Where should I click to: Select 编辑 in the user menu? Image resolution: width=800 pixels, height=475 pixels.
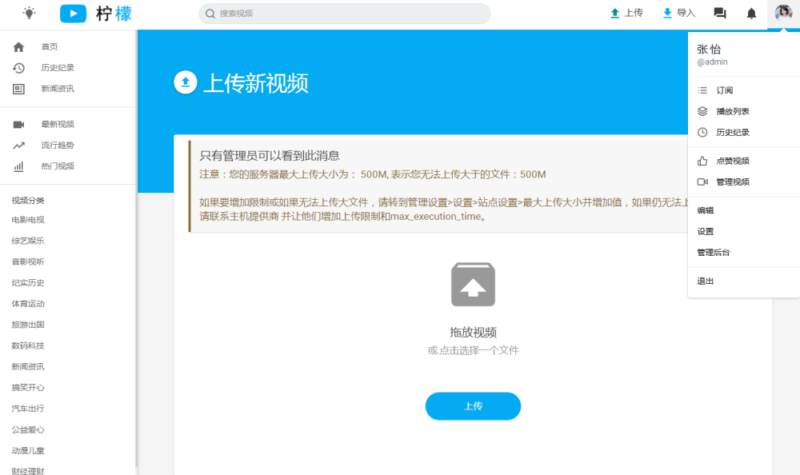[705, 210]
